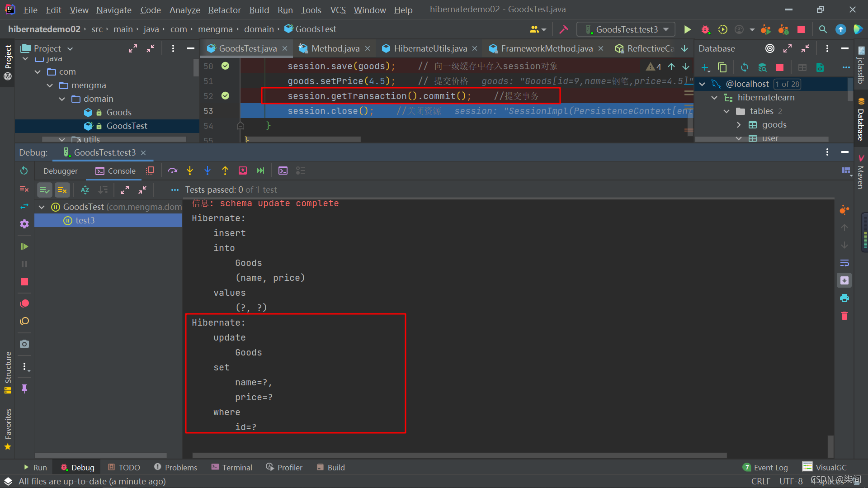Toggle scroll to end of console

(x=844, y=280)
